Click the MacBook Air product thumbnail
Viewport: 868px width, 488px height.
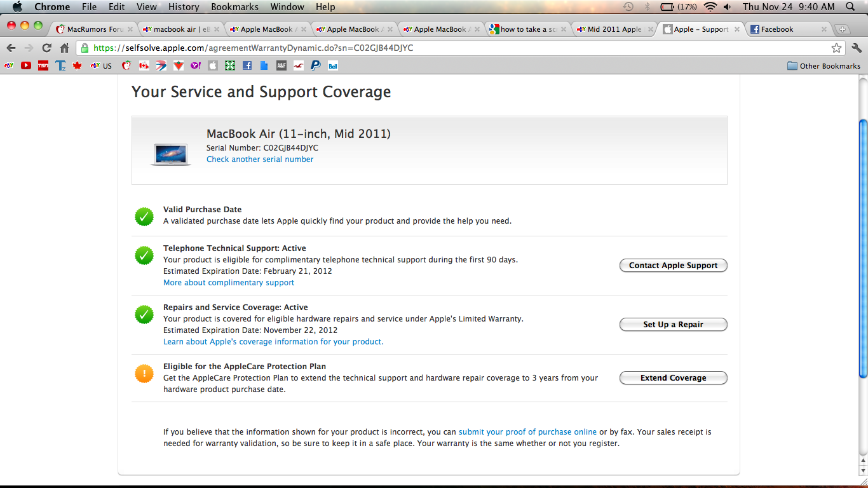171,154
